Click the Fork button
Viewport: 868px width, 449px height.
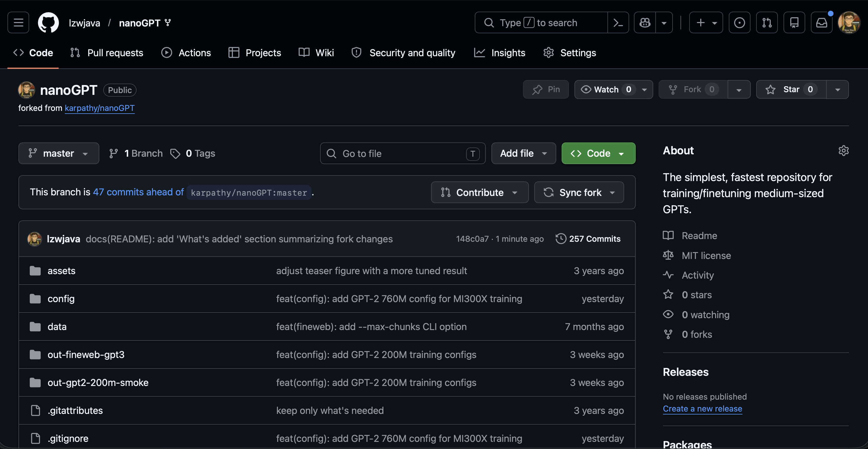tap(693, 89)
